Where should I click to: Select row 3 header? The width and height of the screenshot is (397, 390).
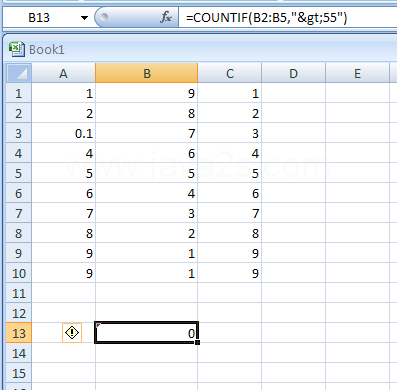pyautogui.click(x=19, y=133)
